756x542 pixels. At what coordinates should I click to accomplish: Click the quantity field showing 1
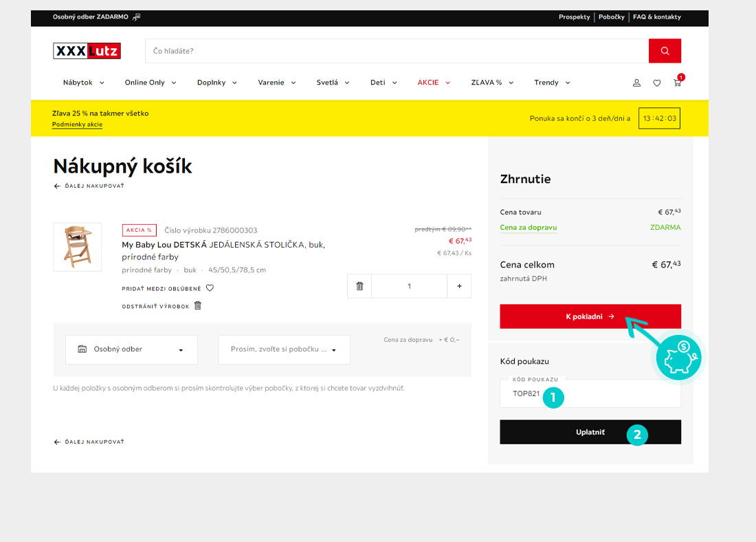click(410, 286)
